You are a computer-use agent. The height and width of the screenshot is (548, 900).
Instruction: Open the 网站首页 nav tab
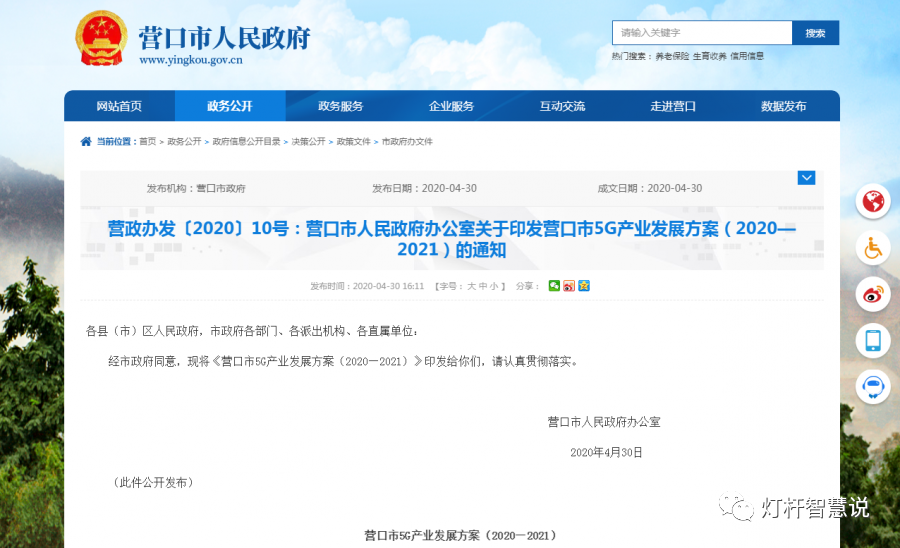[119, 106]
